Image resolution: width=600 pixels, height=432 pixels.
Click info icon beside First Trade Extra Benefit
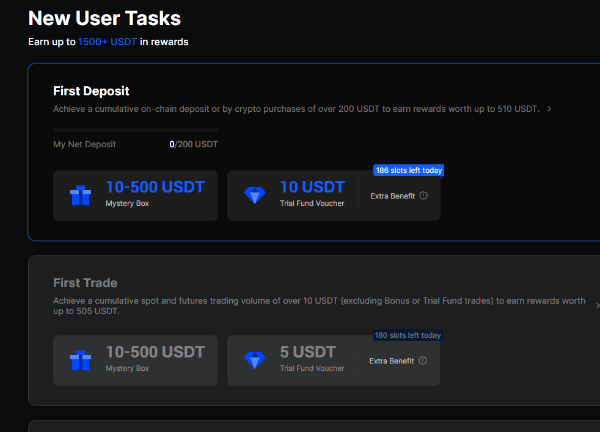[x=422, y=360]
